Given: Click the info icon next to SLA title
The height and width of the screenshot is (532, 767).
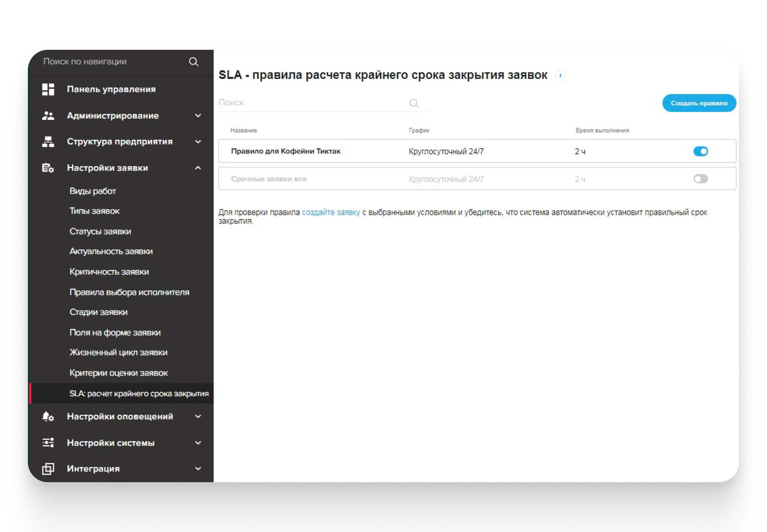Looking at the screenshot, I should pos(560,75).
